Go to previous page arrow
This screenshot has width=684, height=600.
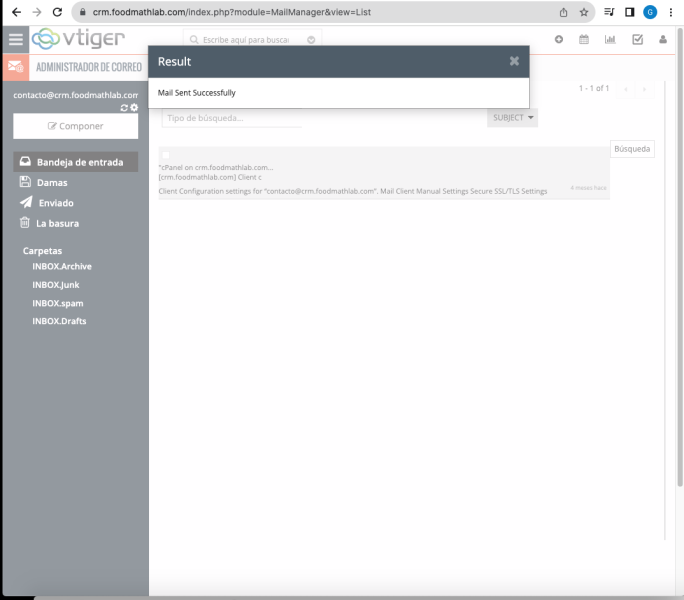(x=626, y=89)
